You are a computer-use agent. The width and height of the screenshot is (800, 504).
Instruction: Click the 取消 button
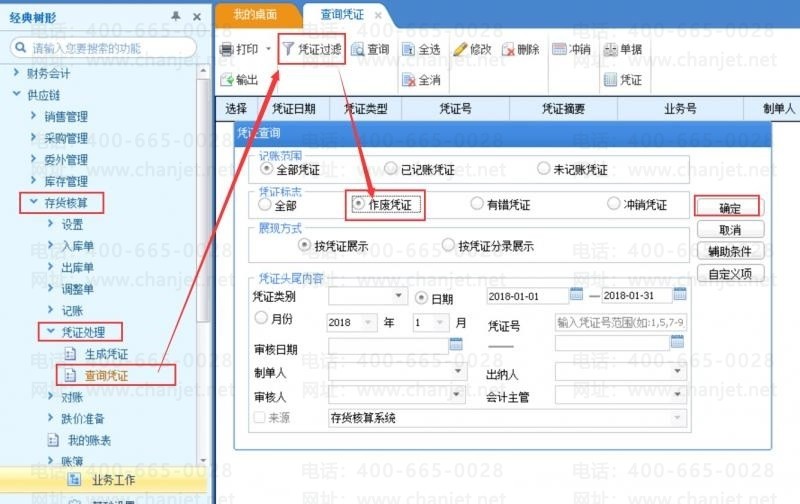(730, 230)
